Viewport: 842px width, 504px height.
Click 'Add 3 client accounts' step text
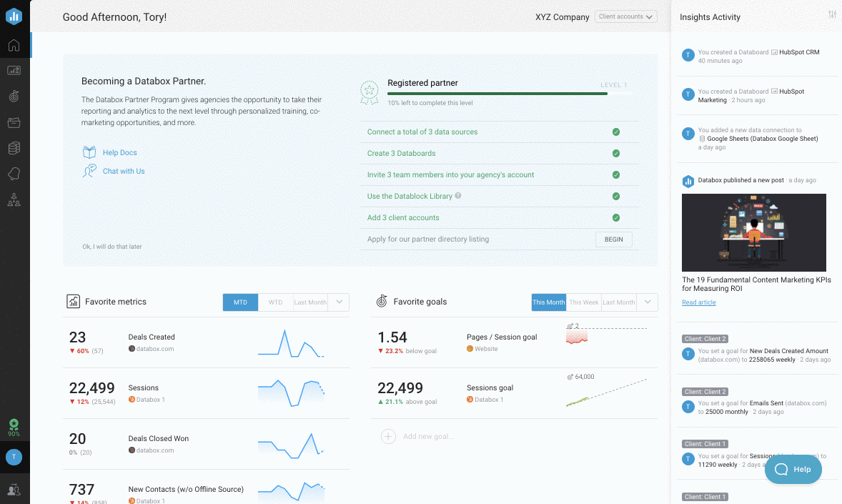point(403,217)
